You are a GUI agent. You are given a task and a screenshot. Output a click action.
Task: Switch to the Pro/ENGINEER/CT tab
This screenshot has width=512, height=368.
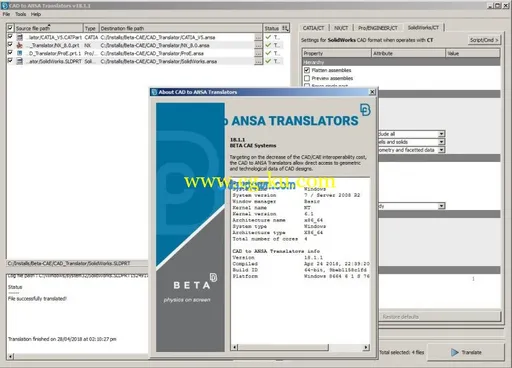[x=377, y=28]
